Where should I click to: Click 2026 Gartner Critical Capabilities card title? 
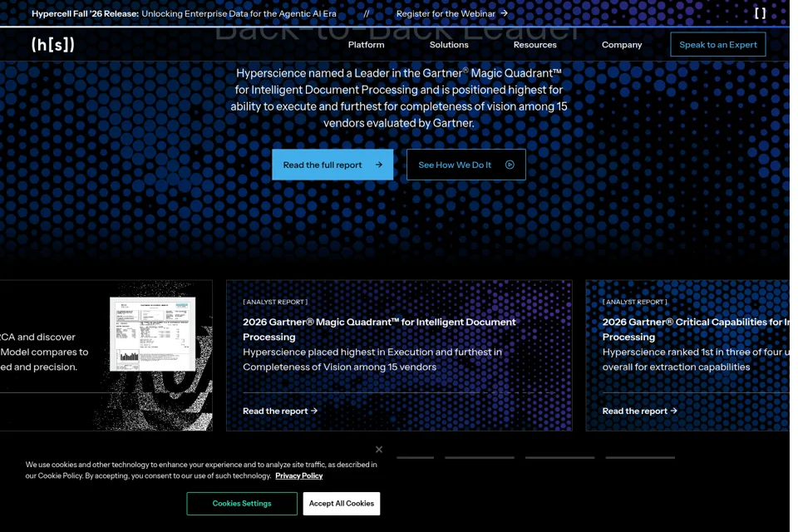pyautogui.click(x=696, y=329)
